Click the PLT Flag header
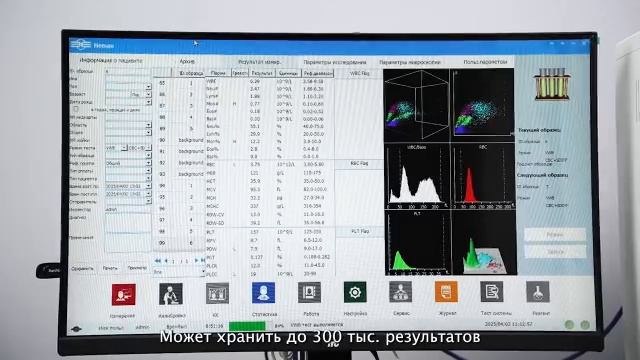This screenshot has height=360, width=640. point(360,231)
